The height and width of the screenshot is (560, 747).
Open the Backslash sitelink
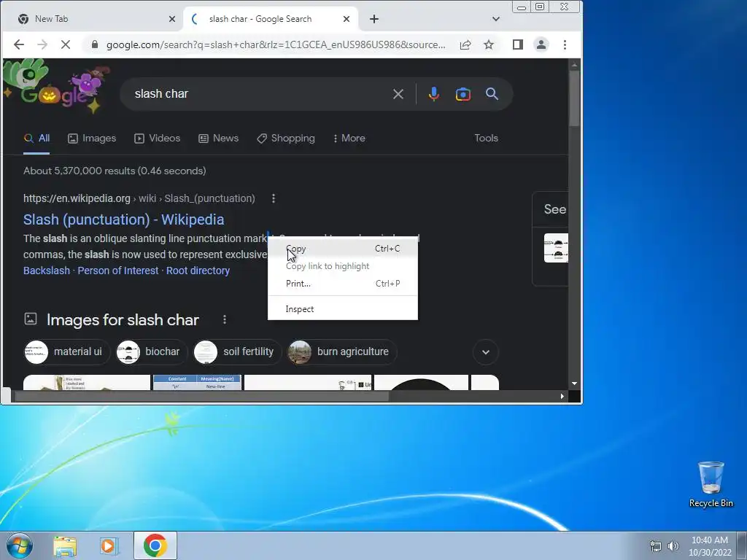(47, 271)
